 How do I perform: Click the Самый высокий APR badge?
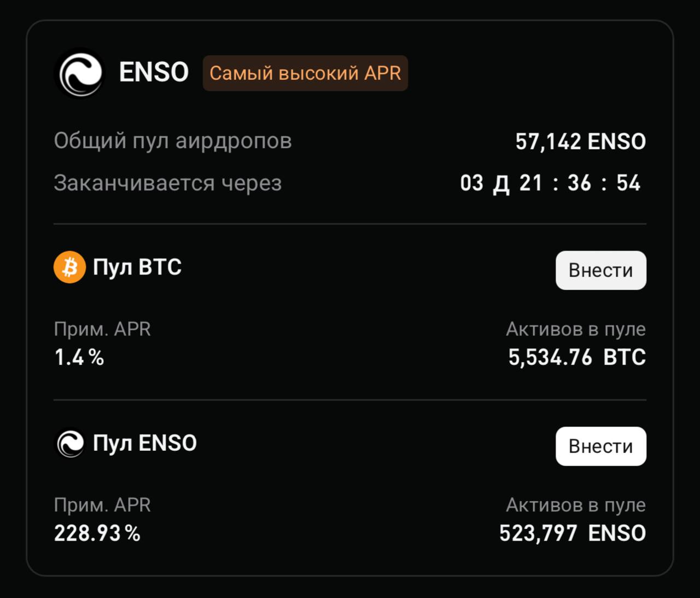click(305, 73)
